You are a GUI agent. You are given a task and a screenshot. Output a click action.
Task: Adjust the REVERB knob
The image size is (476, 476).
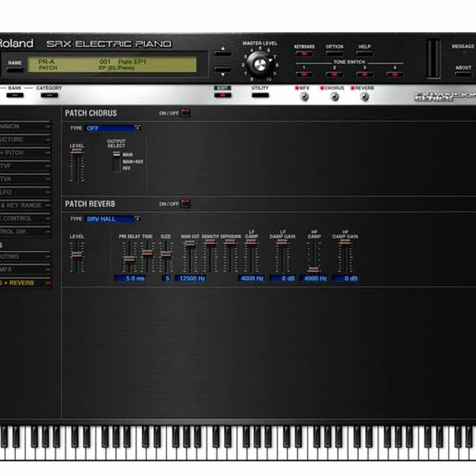(364, 97)
